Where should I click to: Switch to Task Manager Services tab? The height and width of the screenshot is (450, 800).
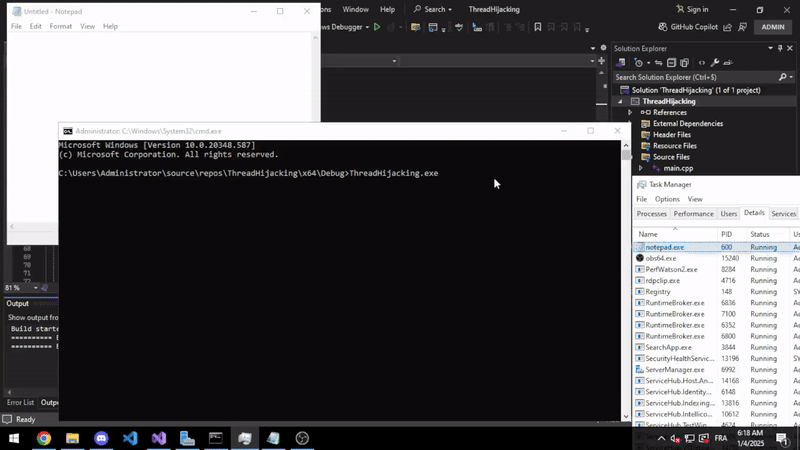click(x=784, y=214)
